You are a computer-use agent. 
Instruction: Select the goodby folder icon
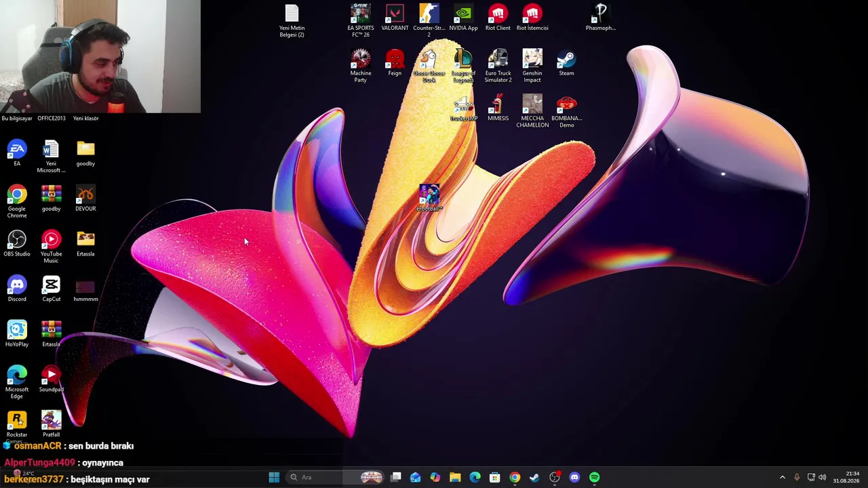click(85, 153)
